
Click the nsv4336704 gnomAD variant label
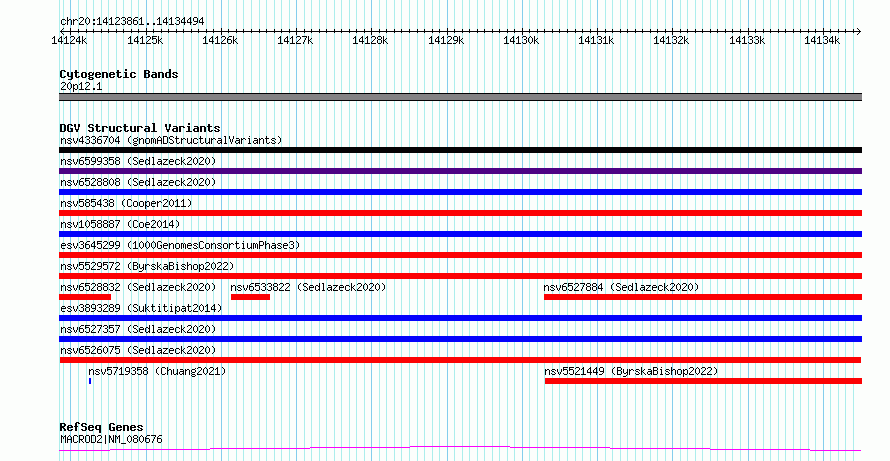coord(171,140)
